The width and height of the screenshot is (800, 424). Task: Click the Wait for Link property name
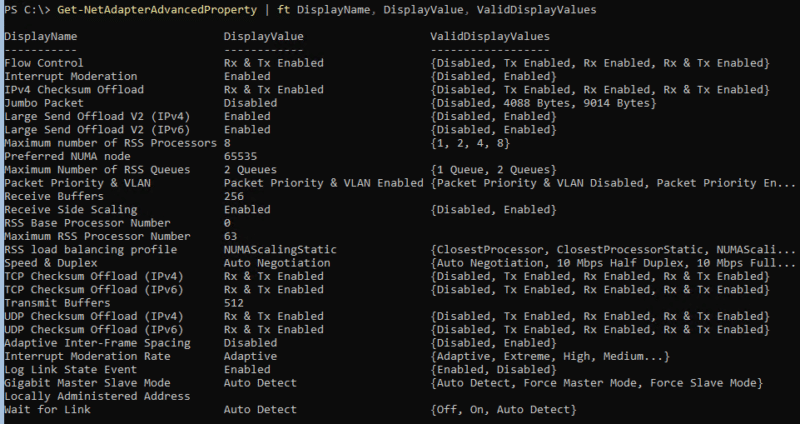pyautogui.click(x=47, y=409)
